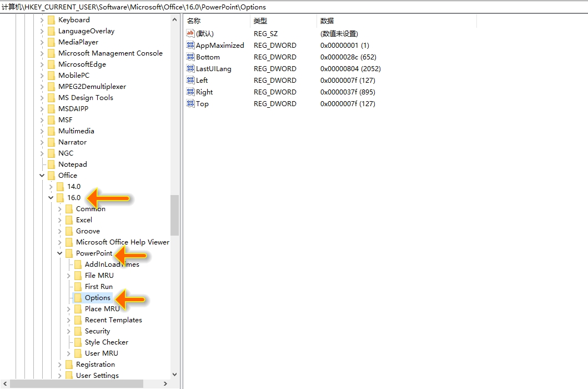Select the Style Checker key
Screen dimensions: 588x389
click(105, 342)
